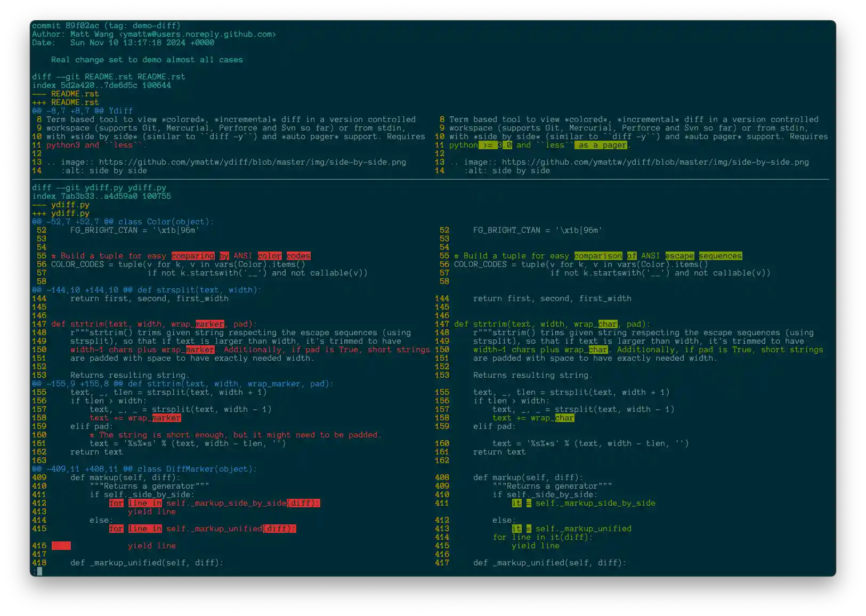The height and width of the screenshot is (616, 866).
Task: Click the '+++ ydiff.py' new file marker
Action: pyautogui.click(x=61, y=213)
